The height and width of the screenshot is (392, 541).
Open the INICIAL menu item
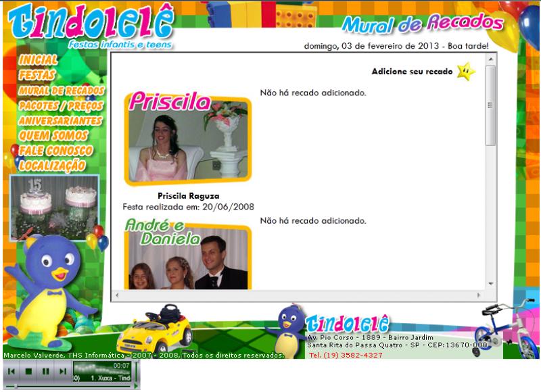(x=39, y=61)
